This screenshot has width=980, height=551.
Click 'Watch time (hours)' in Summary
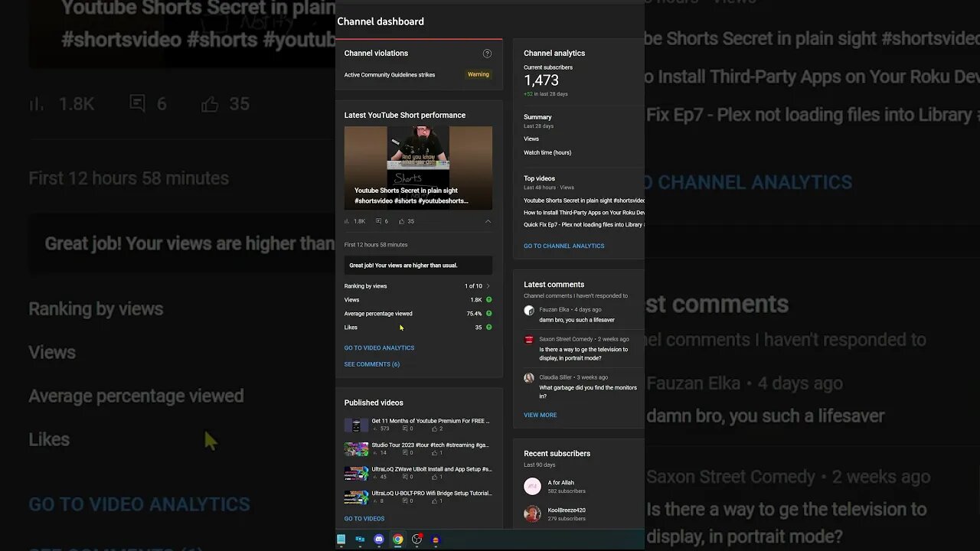(547, 153)
